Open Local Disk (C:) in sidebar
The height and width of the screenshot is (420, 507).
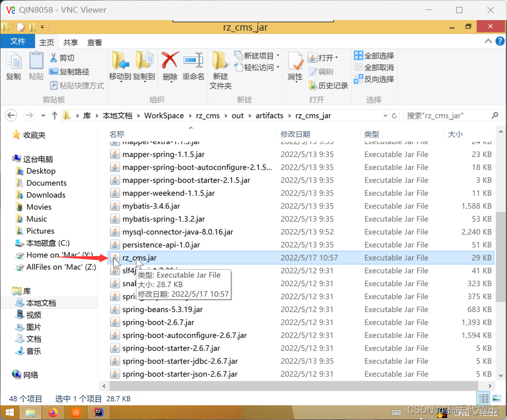point(42,243)
